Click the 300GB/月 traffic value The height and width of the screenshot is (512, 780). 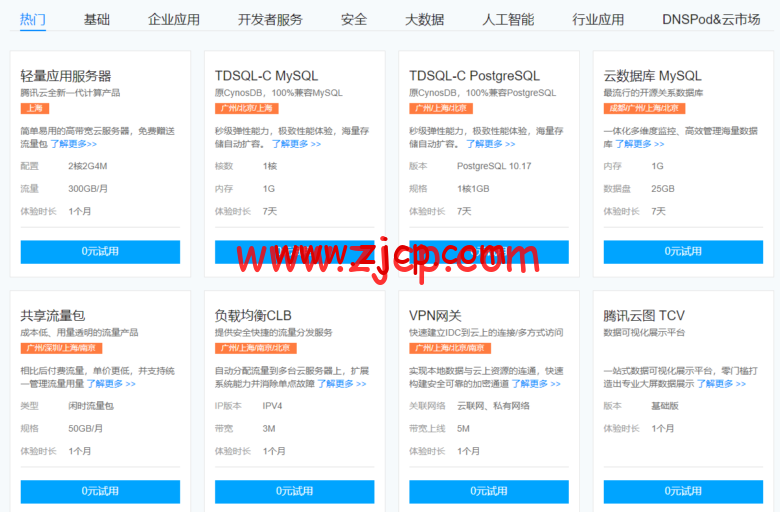pos(88,189)
